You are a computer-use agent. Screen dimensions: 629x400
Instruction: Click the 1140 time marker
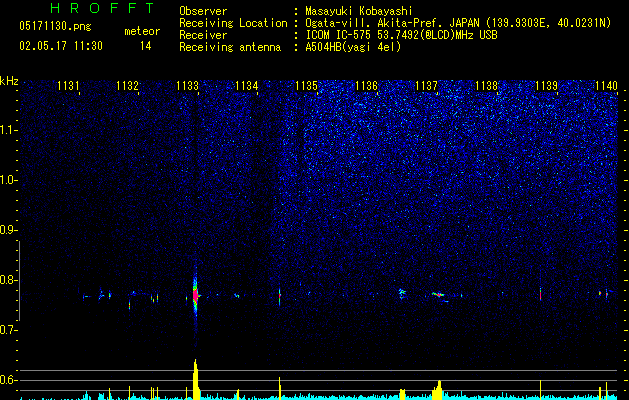coord(607,86)
